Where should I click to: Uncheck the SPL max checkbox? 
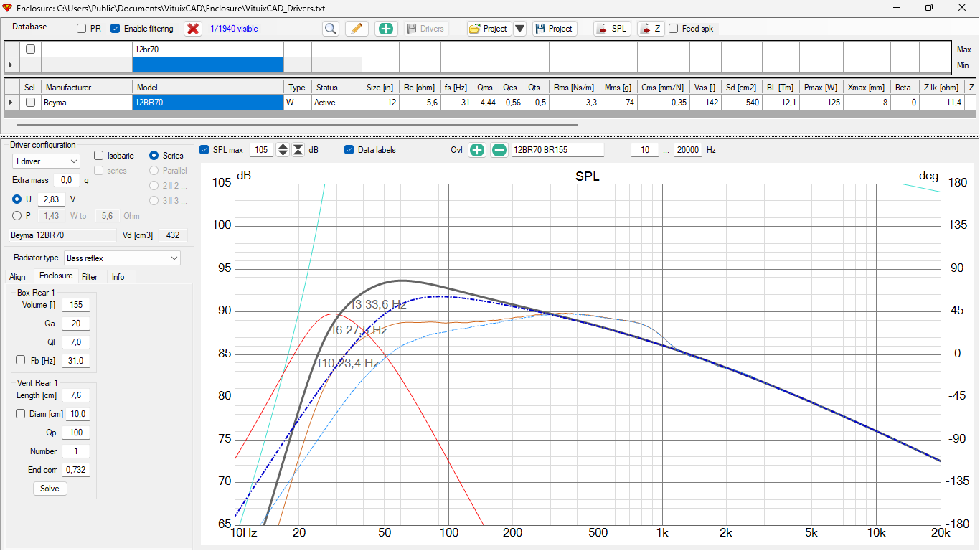tap(204, 150)
